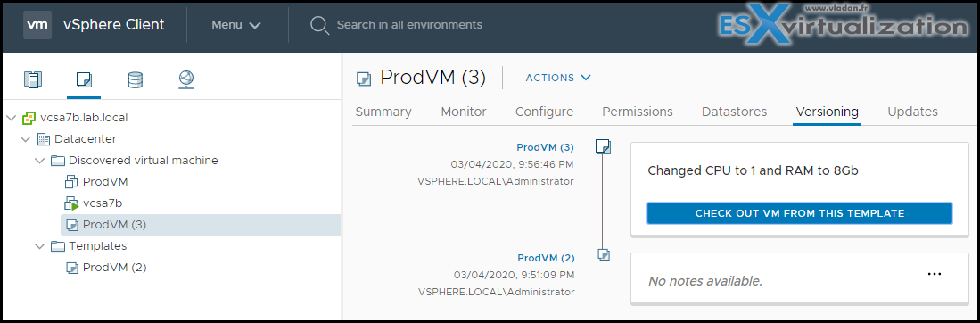
Task: Click the ProdVM (2) template icon in tree
Action: coord(72,268)
